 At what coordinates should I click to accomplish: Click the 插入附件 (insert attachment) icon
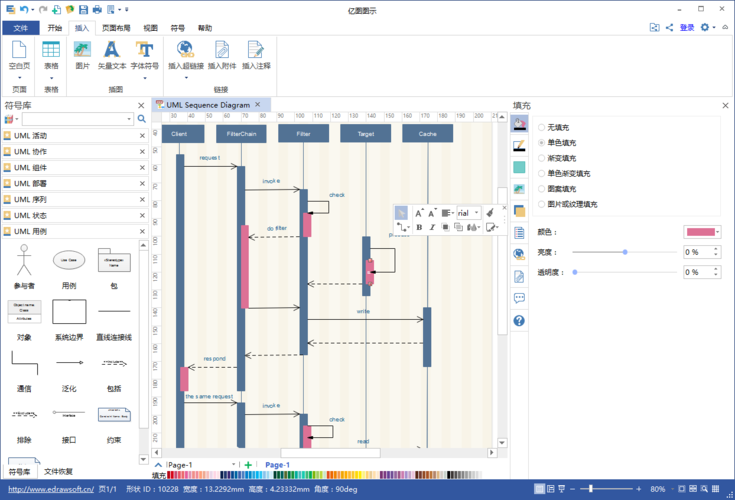click(223, 50)
